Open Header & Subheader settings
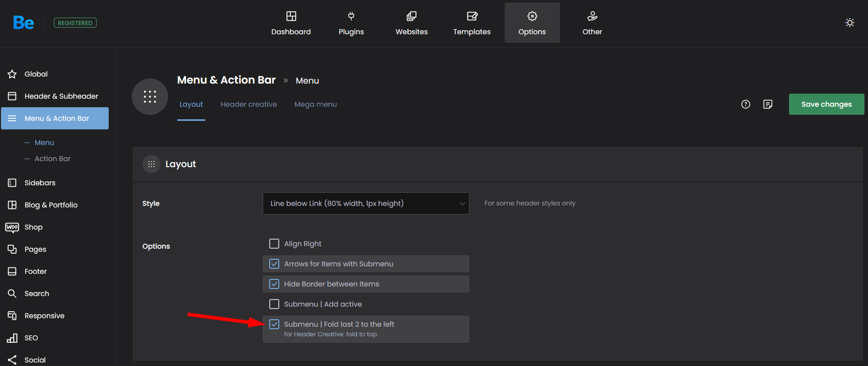Viewport: 868px width, 366px height. (x=61, y=96)
